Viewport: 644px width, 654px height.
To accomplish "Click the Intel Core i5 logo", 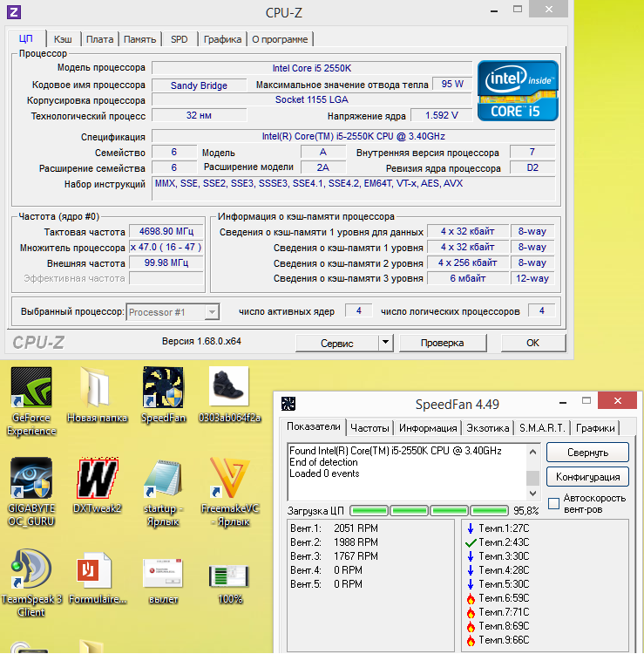I will pos(517,90).
